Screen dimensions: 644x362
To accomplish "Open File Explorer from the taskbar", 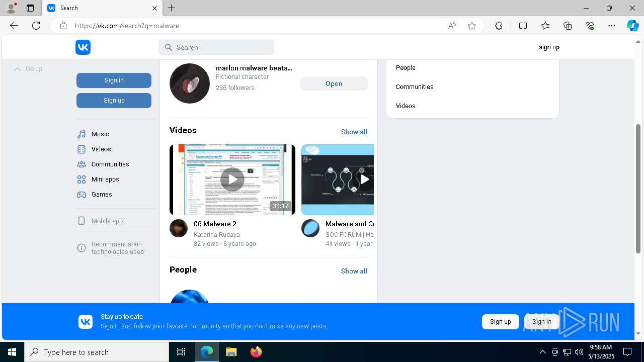I will coord(231,352).
